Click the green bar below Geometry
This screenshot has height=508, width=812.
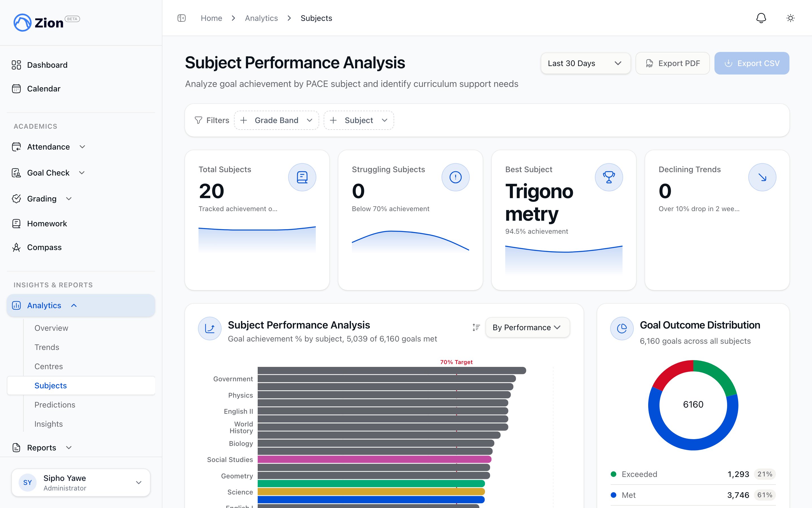click(371, 483)
